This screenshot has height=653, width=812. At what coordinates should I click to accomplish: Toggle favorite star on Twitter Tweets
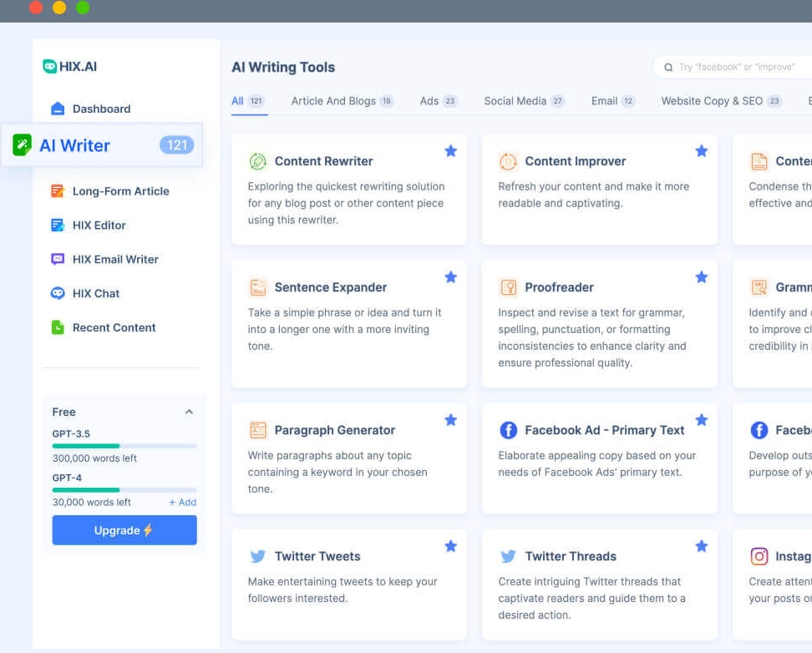pyautogui.click(x=451, y=546)
